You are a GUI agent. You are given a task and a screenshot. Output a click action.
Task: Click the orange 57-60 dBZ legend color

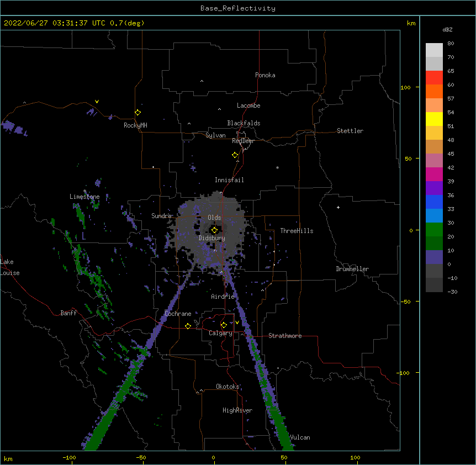tap(434, 91)
